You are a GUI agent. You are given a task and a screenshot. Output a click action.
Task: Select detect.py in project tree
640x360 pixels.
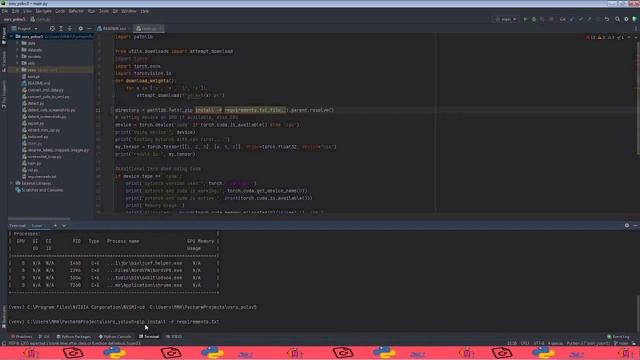(33, 103)
